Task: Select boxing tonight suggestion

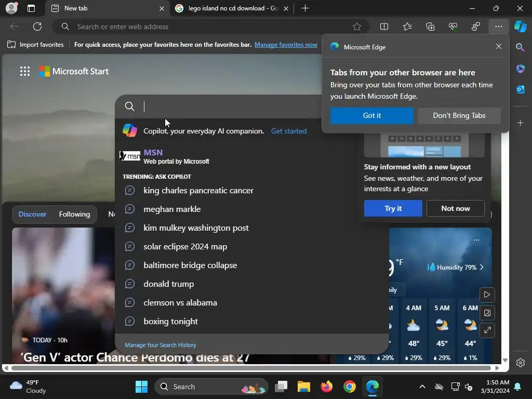Action: (252, 321)
